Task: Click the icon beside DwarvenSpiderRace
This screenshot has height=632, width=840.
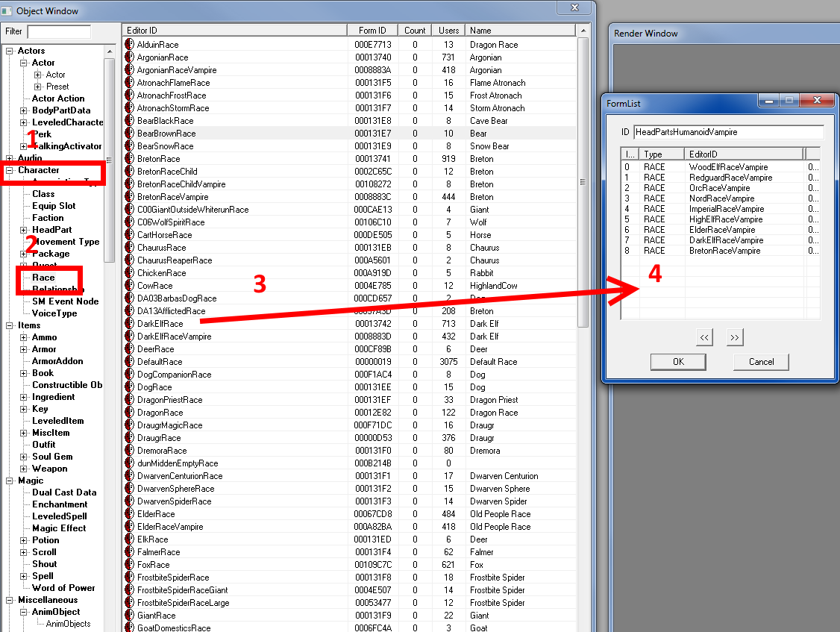Action: (129, 501)
